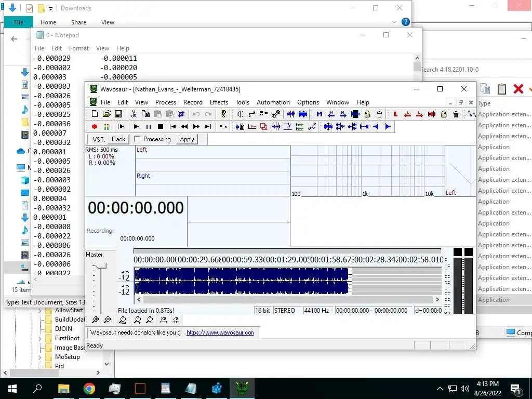
Task: Click the waveform horizontal scrollbar
Action: point(288,300)
